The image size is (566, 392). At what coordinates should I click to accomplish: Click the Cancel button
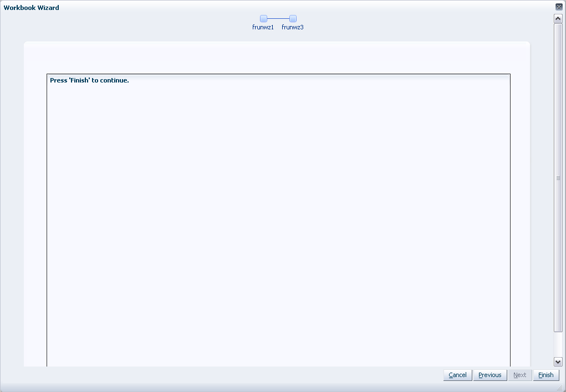457,375
